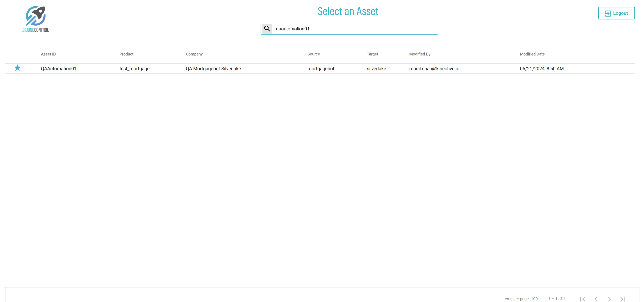Click the test_mortgage product cell

click(x=134, y=68)
